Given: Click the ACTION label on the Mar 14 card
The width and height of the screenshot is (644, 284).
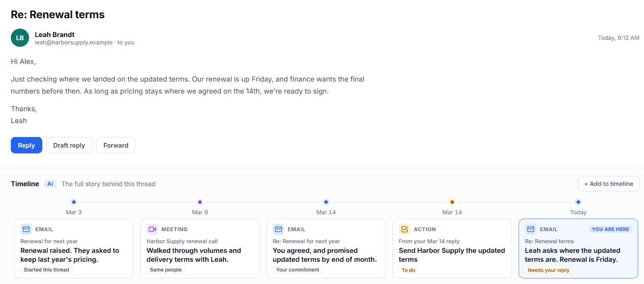Looking at the screenshot, I should [425, 229].
